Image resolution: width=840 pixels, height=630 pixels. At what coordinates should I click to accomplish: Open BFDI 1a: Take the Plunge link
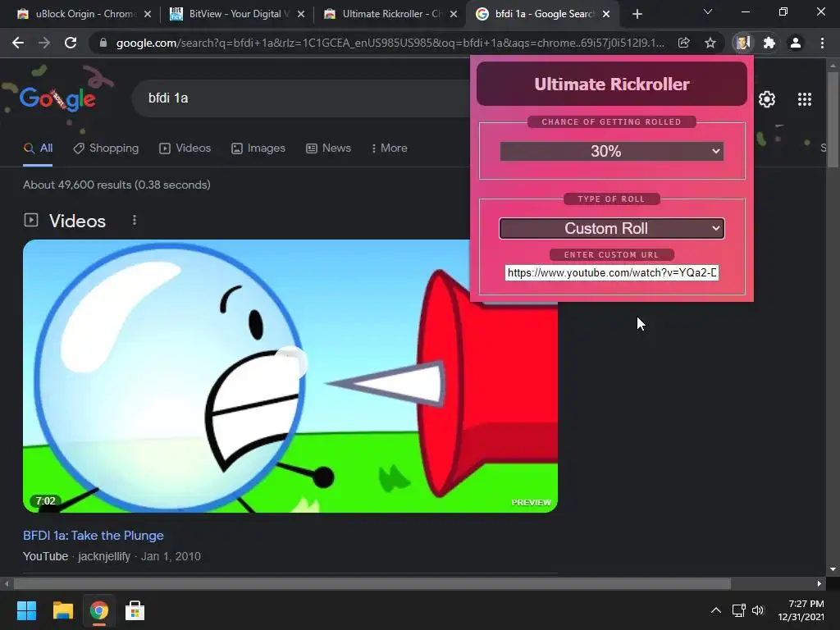(94, 536)
